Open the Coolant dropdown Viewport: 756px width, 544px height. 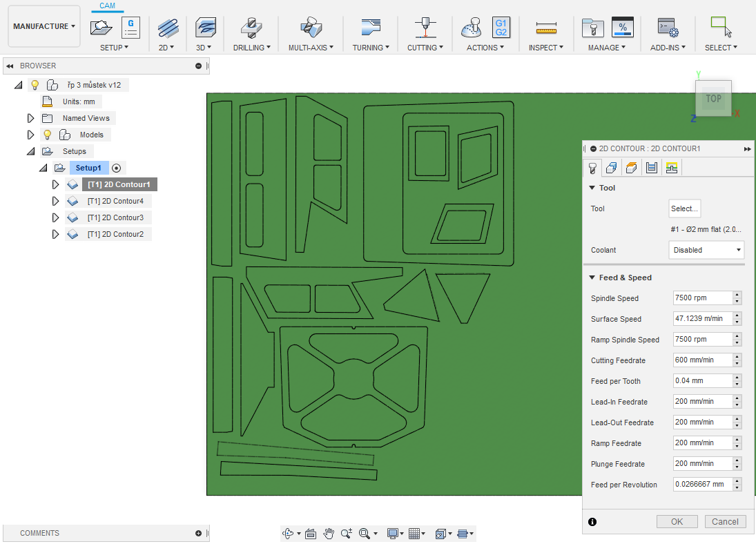[x=706, y=250]
